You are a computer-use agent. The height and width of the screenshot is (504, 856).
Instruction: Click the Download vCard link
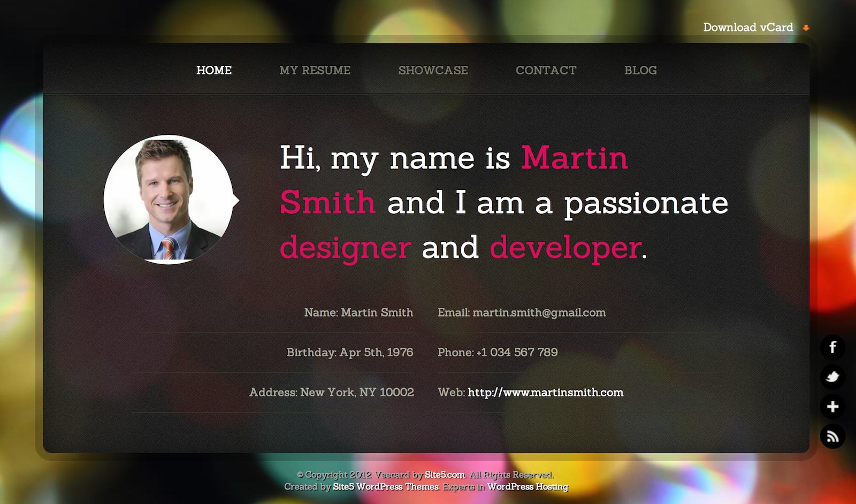point(747,27)
